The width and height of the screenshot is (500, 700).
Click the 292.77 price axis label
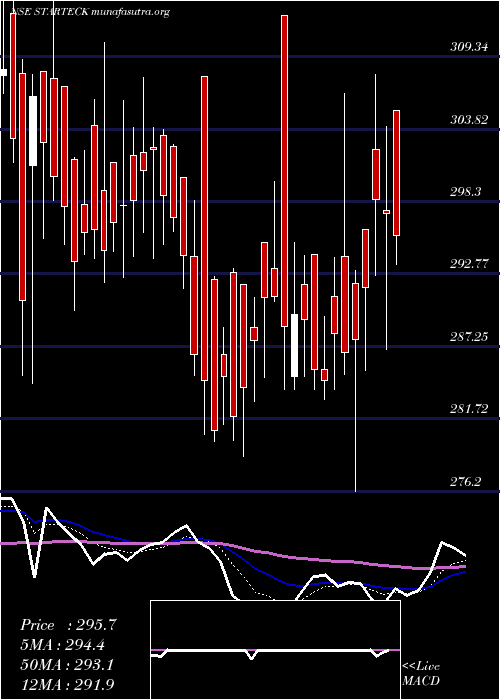pos(469,264)
